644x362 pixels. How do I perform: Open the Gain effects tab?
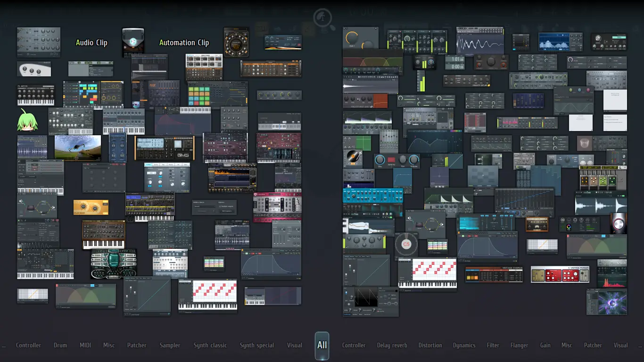point(545,345)
